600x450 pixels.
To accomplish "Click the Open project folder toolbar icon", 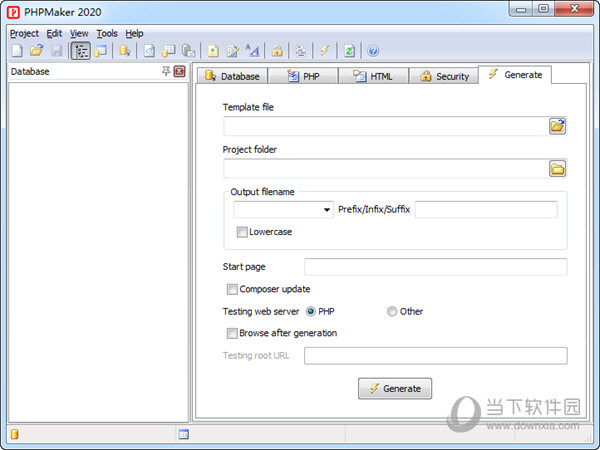I will [37, 51].
